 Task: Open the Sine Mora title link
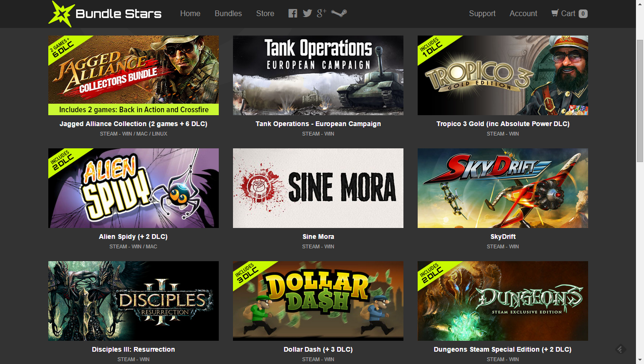[318, 237]
